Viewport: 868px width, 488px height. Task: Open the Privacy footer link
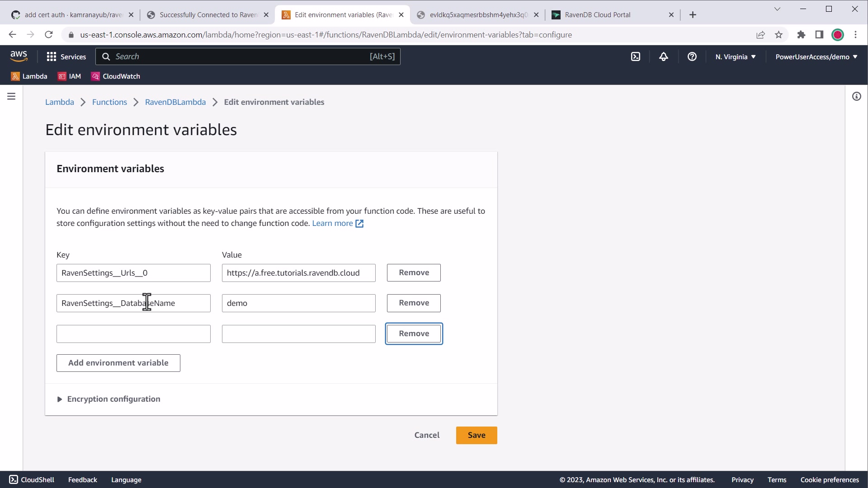(x=742, y=480)
